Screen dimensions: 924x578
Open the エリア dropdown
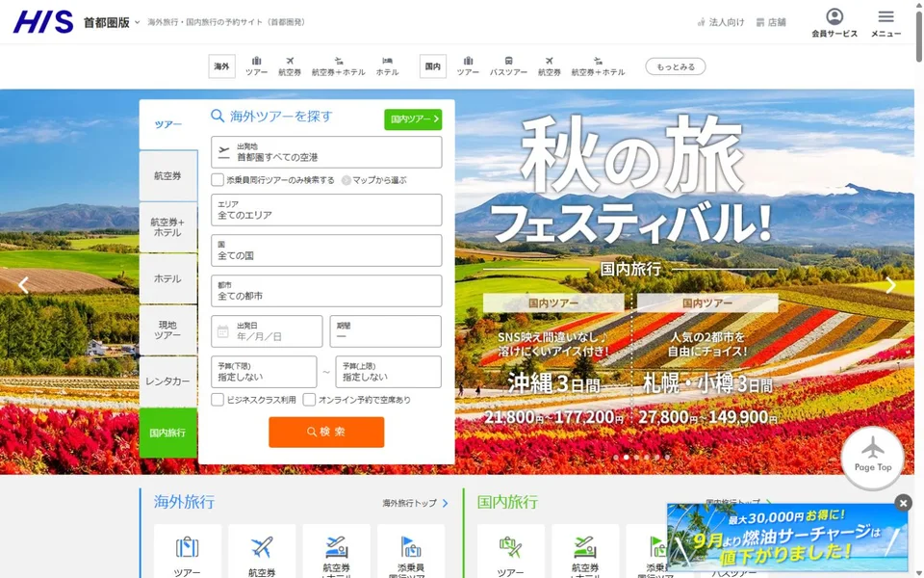[x=326, y=210]
